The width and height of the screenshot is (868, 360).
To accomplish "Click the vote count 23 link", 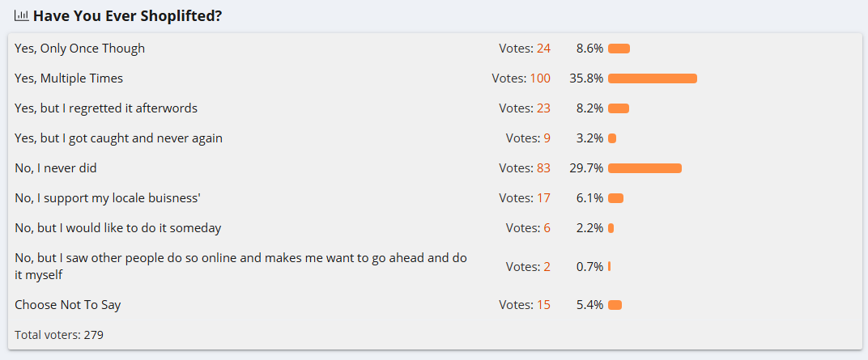I will pyautogui.click(x=542, y=108).
